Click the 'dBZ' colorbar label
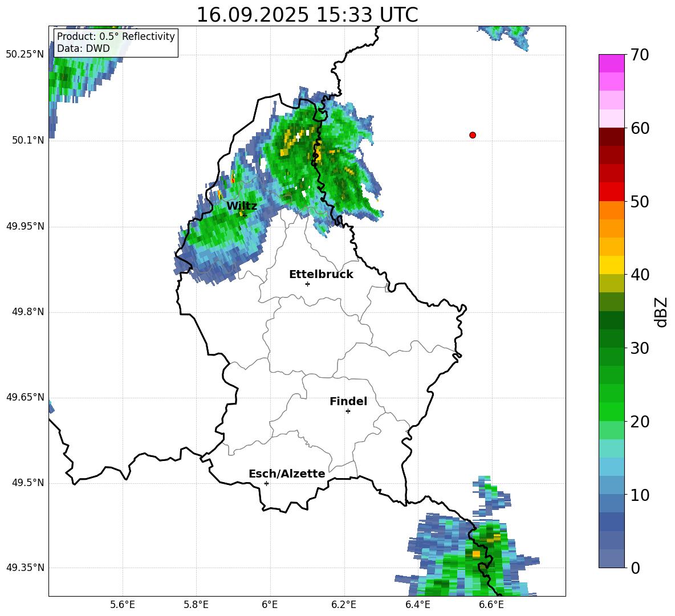Viewport: 675px width, 616px height. tap(660, 312)
